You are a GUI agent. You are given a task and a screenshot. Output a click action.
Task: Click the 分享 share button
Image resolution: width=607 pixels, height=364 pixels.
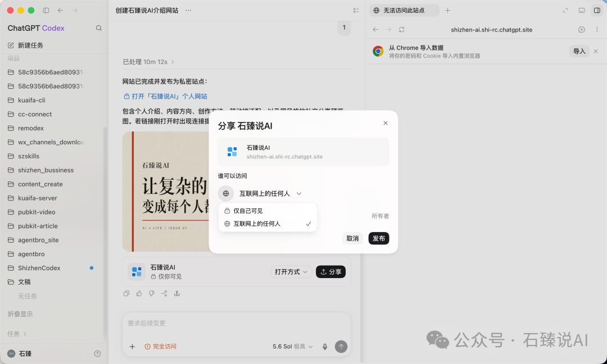tap(331, 272)
